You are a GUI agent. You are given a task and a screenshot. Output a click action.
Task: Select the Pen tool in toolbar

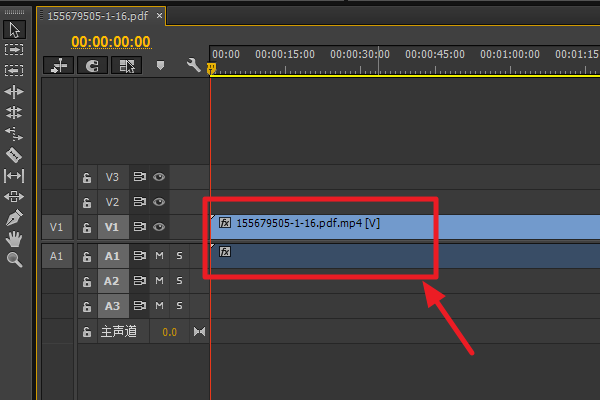click(14, 218)
